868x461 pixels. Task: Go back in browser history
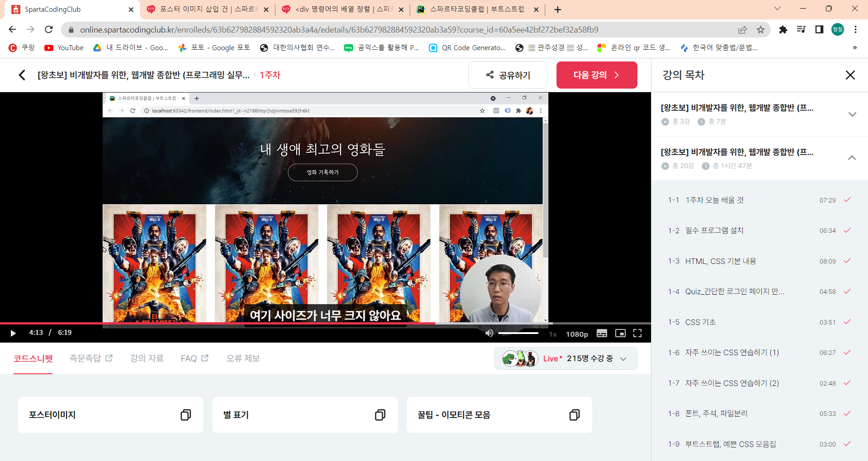[12, 29]
